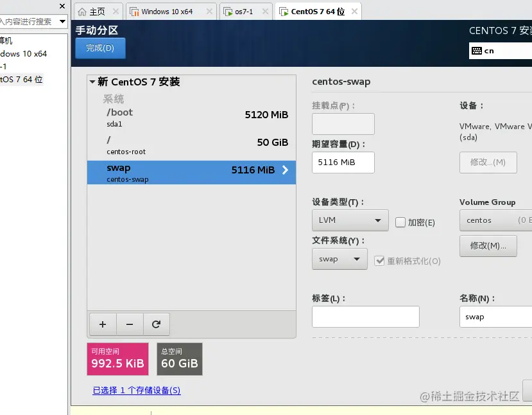
Task: Click the 完成(D) done button
Action: (100, 48)
